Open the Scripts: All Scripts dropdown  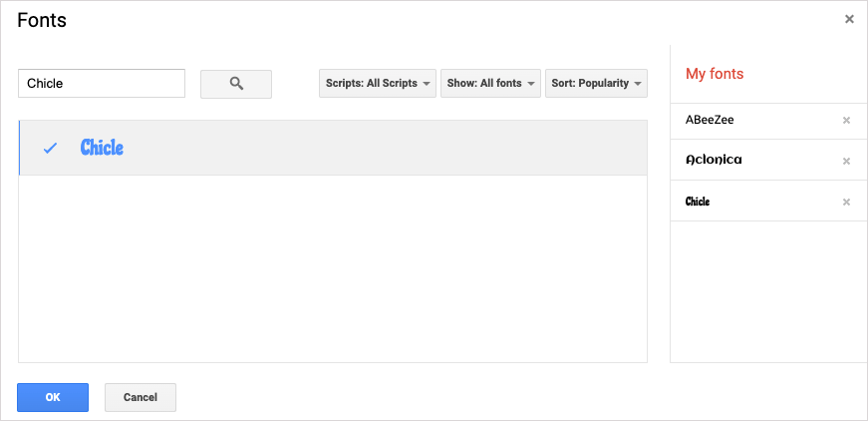[378, 84]
